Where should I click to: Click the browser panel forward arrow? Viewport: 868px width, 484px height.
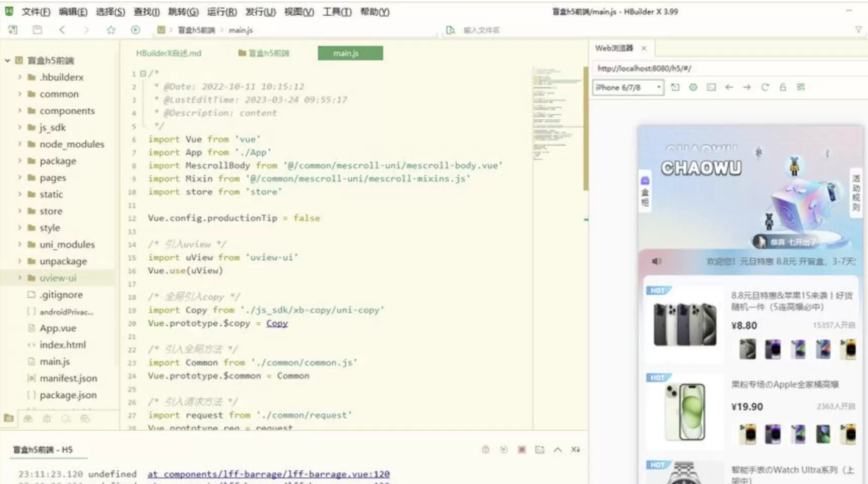point(747,87)
